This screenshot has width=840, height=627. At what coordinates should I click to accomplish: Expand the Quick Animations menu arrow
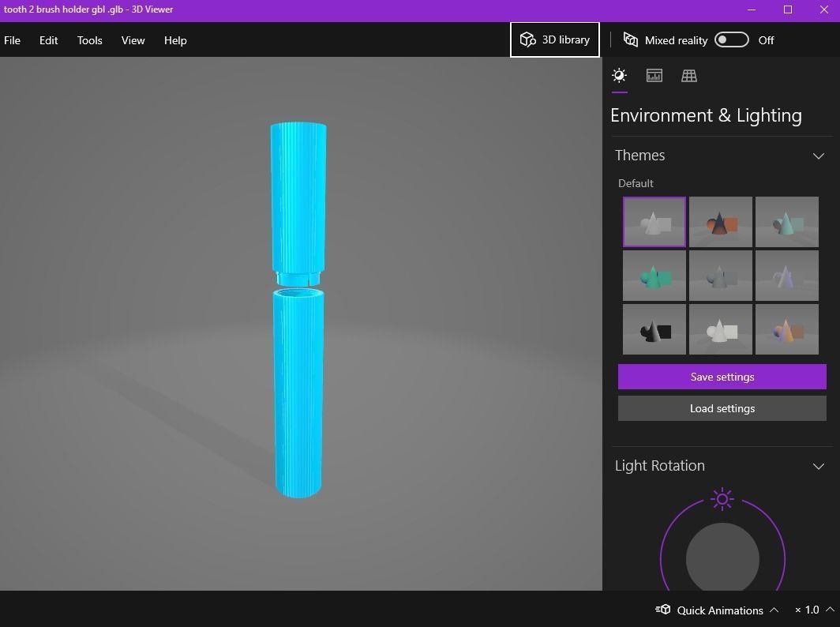[x=774, y=610]
